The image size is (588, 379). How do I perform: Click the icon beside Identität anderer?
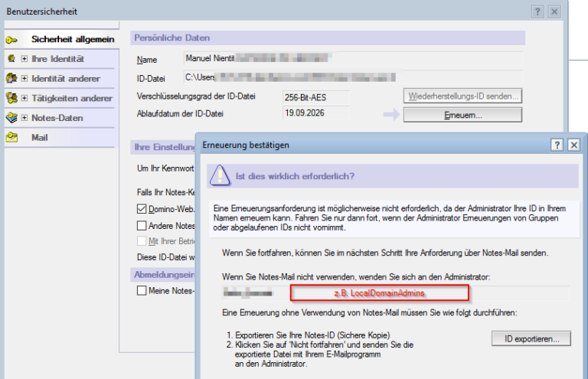click(x=11, y=78)
